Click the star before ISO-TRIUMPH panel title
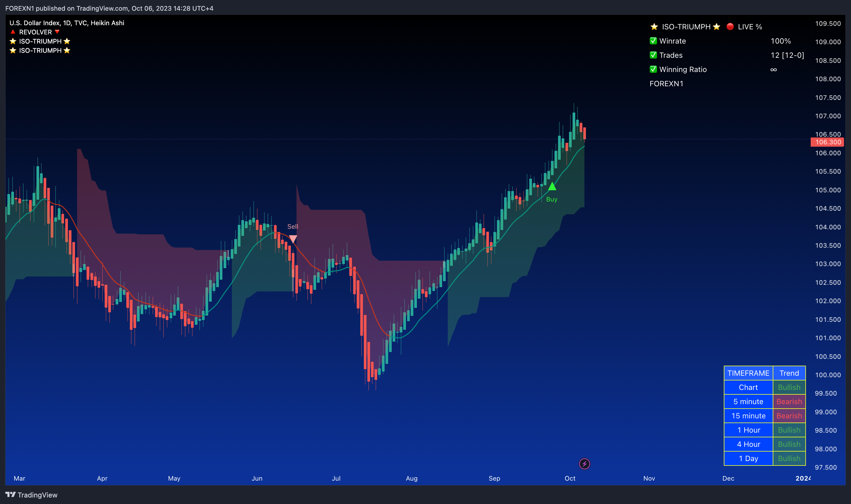The height and width of the screenshot is (504, 851). pos(654,26)
